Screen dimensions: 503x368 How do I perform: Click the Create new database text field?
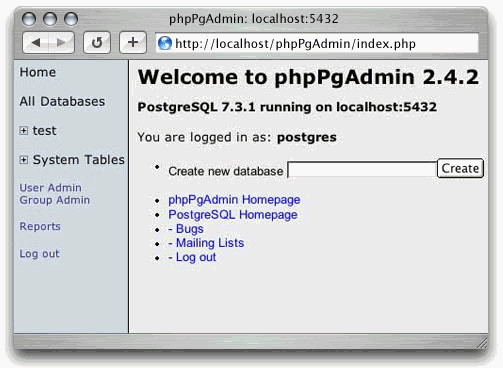tap(362, 170)
